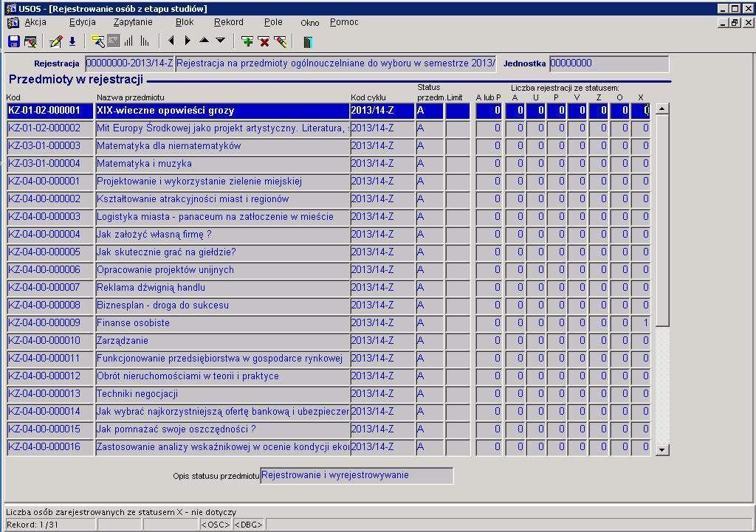Click the descending bars sort icon
This screenshot has height=532, width=756.
[145, 41]
